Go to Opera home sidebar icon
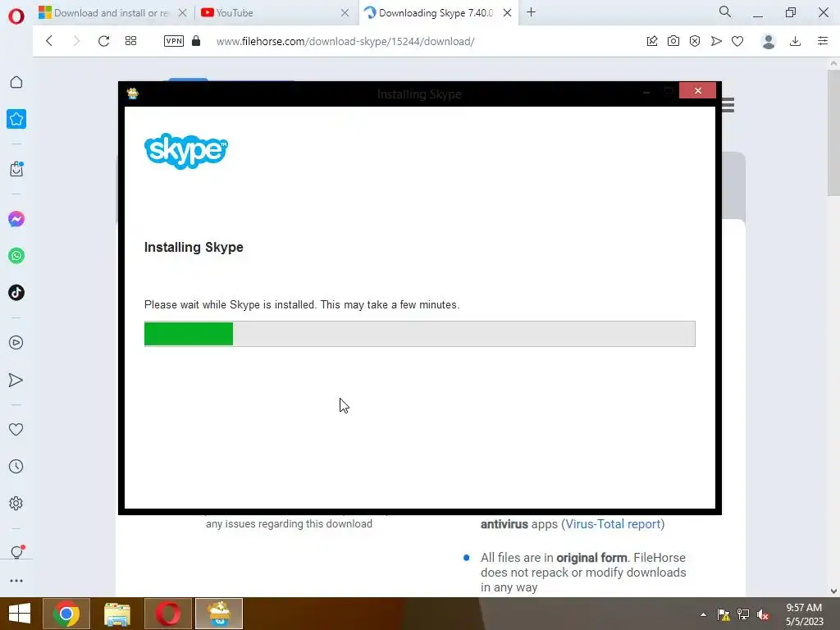840x630 pixels. coord(16,82)
